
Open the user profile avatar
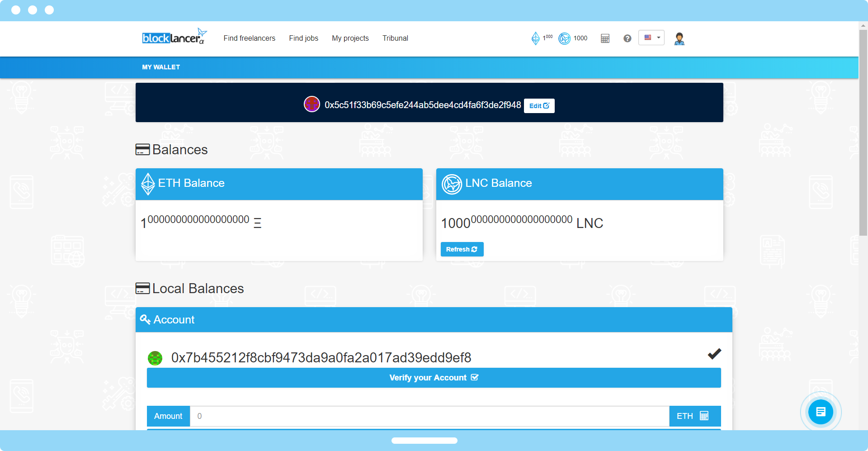pos(679,38)
